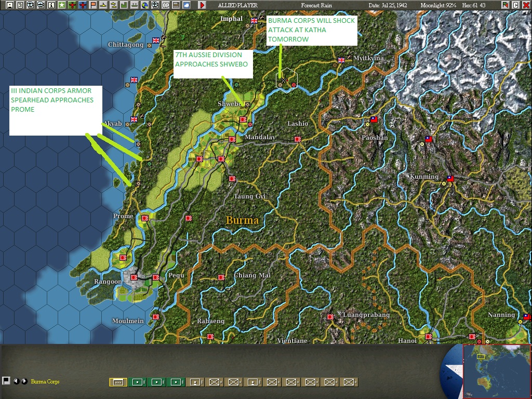Click the two yellow ships icon

(113, 5)
